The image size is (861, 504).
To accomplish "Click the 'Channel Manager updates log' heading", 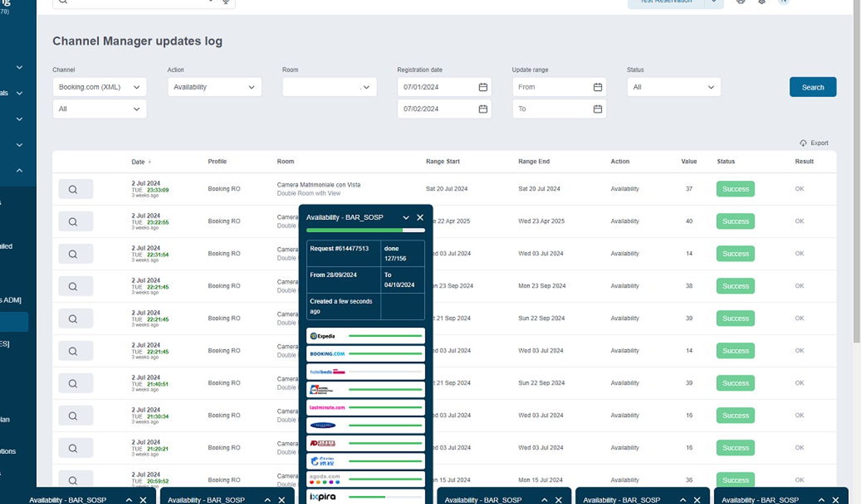I will coord(137,41).
